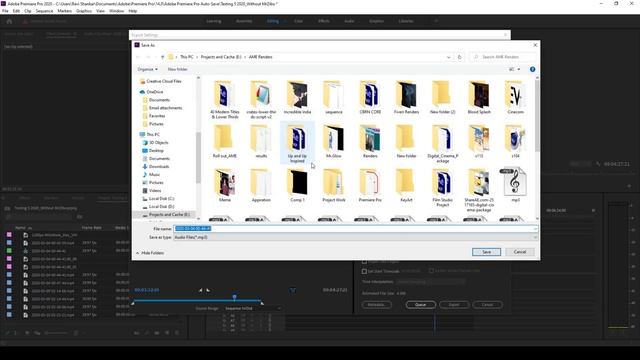Open the Incredible India folder
Screen dimensions: 640x360
(297, 98)
